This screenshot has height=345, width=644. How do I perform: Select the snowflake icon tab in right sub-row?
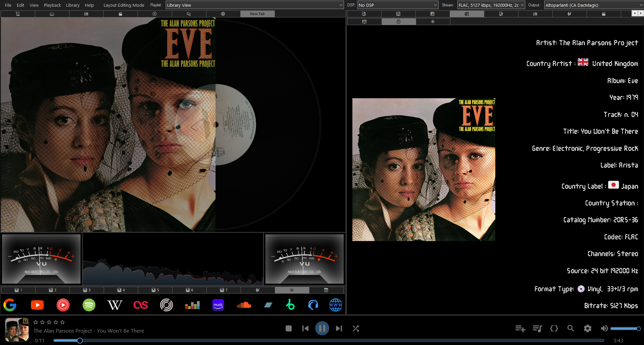tap(433, 21)
